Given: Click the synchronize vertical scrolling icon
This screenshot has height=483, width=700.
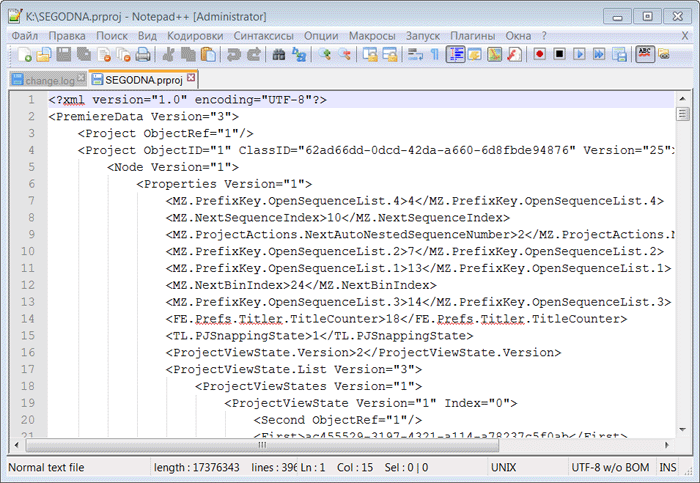Looking at the screenshot, I should tap(370, 54).
